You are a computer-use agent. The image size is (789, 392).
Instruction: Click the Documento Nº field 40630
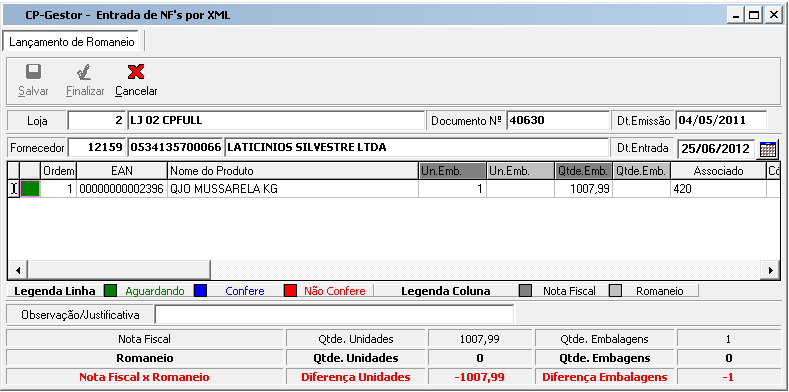[558, 121]
